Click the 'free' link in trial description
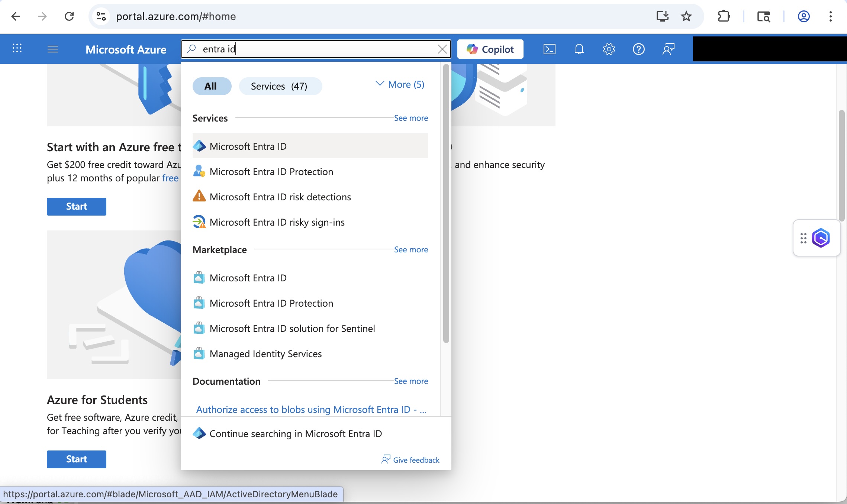 170,178
